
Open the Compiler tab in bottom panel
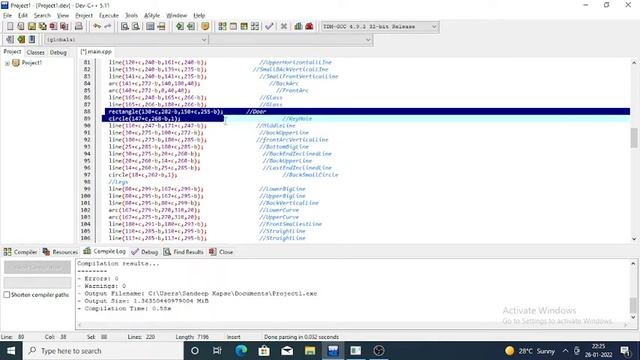20,252
